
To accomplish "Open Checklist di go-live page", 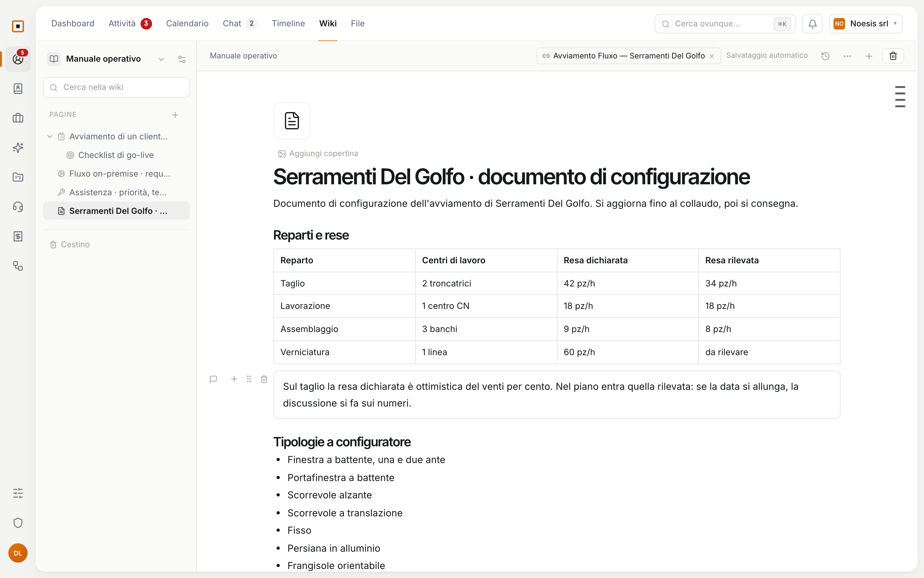I will (x=116, y=155).
